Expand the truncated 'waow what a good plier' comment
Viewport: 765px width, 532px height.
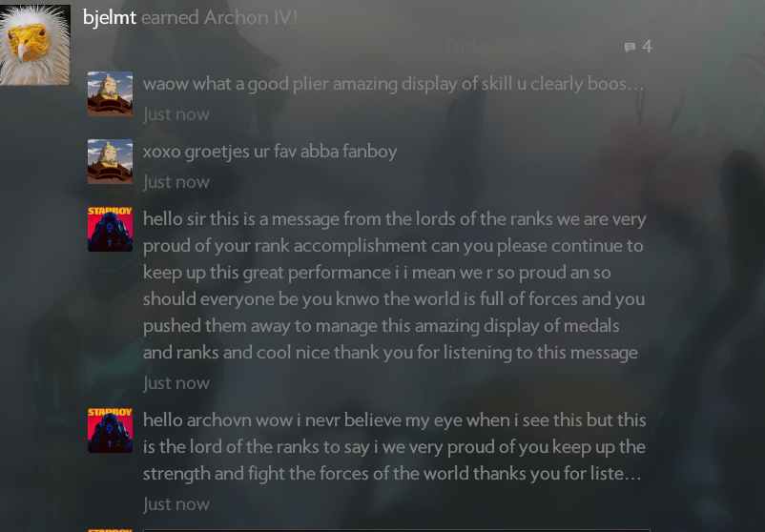[394, 84]
